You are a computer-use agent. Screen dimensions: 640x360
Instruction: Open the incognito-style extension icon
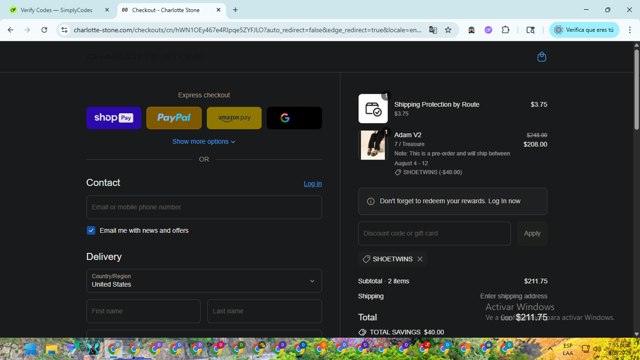(x=471, y=30)
